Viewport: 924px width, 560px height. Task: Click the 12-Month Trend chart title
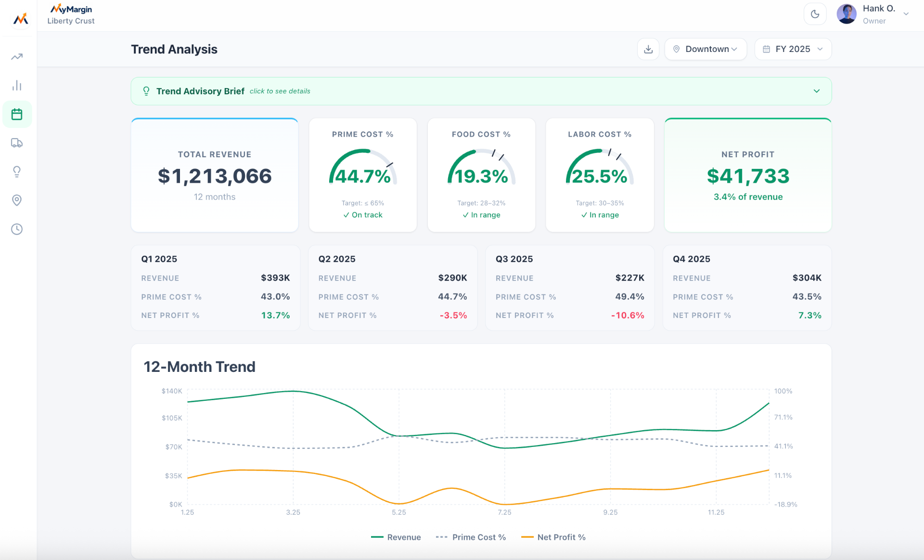[199, 367]
